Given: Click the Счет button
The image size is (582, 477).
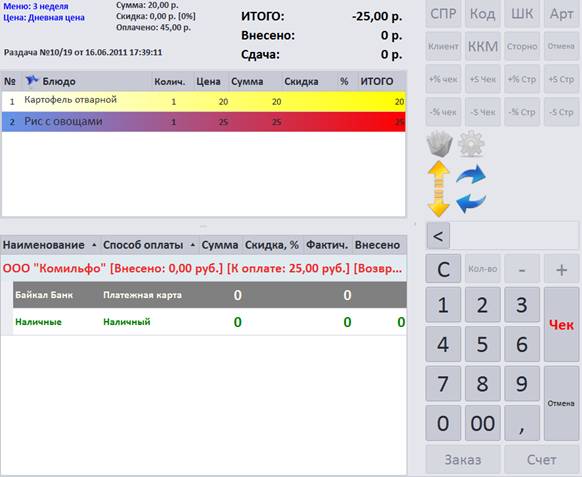Looking at the screenshot, I should point(542,460).
